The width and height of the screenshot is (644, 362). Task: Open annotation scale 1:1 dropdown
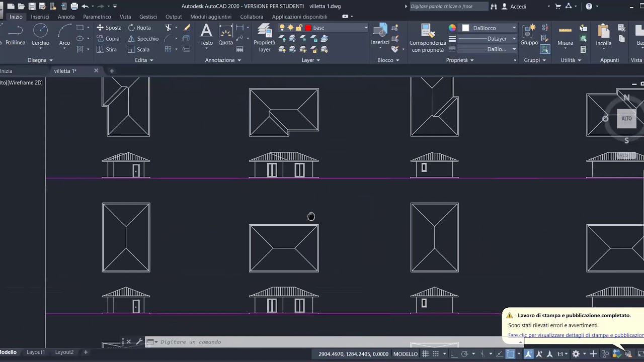point(562,354)
